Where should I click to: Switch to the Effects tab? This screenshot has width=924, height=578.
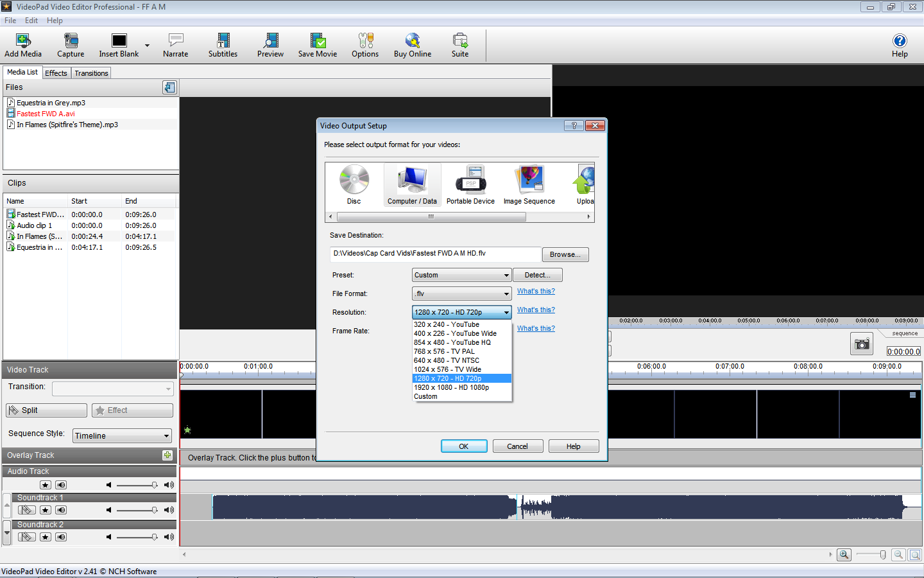click(x=56, y=73)
